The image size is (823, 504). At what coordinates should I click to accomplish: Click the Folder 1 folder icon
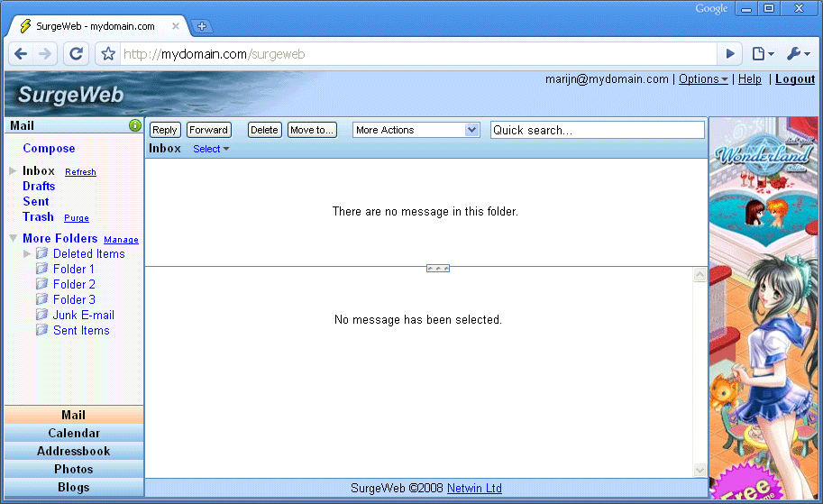pos(41,269)
